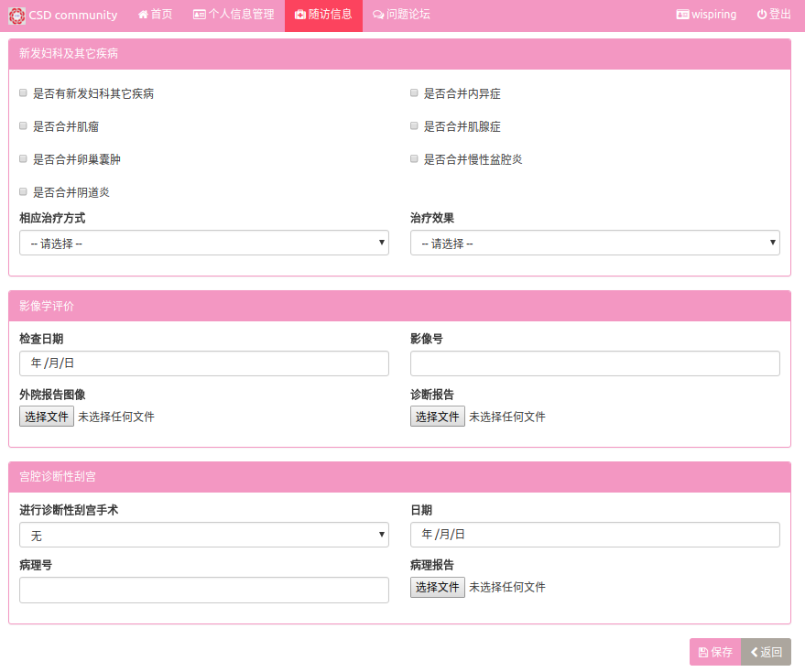Image resolution: width=805 pixels, height=672 pixels.
Task: Tick the 是否合并内异症 checkbox
Action: 415,93
